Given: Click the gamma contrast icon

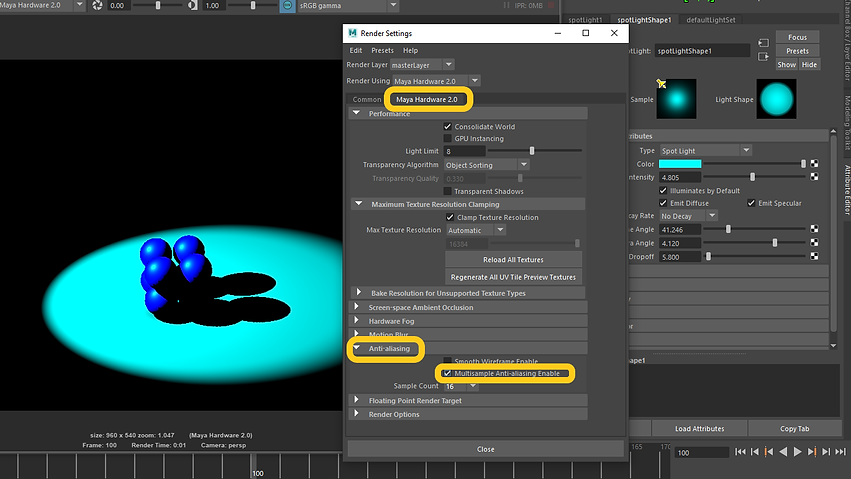Looking at the screenshot, I should [193, 5].
